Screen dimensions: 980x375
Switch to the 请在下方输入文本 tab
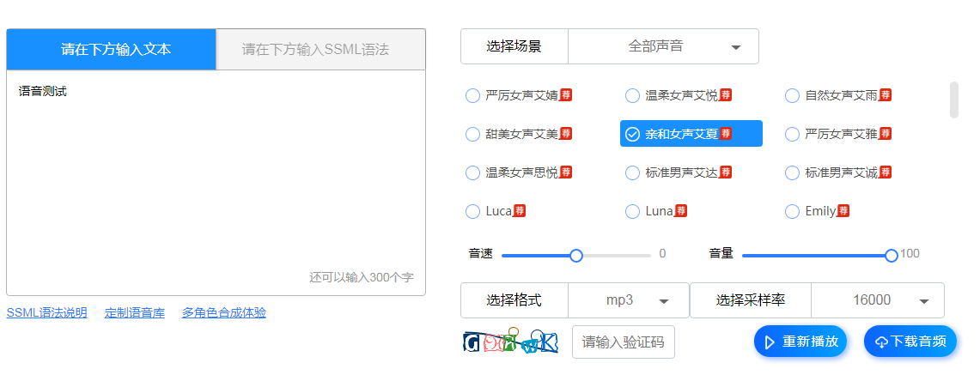tap(112, 49)
